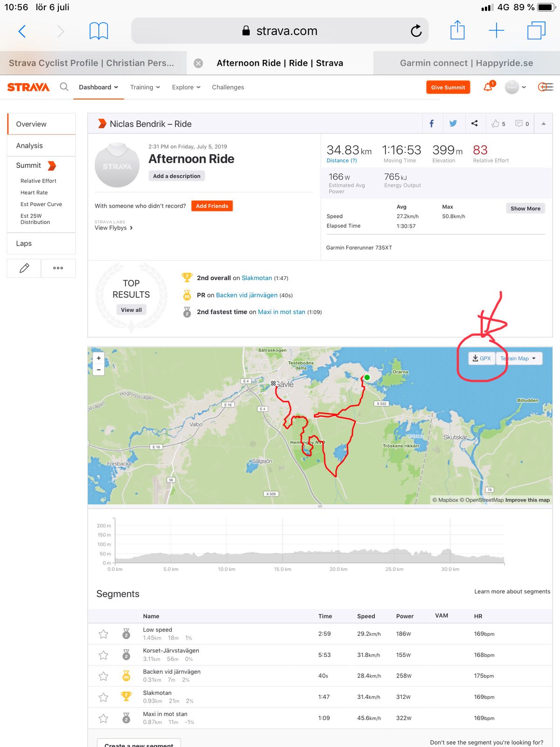Open Heart Rate sidebar item
This screenshot has width=560, height=747.
point(34,192)
